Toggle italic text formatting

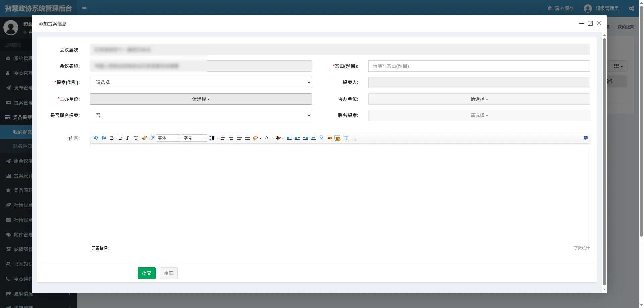point(127,138)
